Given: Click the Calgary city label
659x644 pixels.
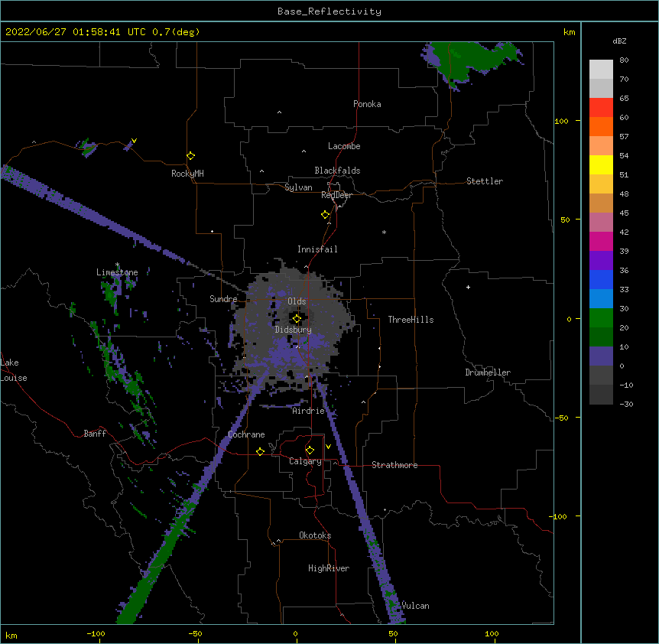Looking at the screenshot, I should coord(306,461).
